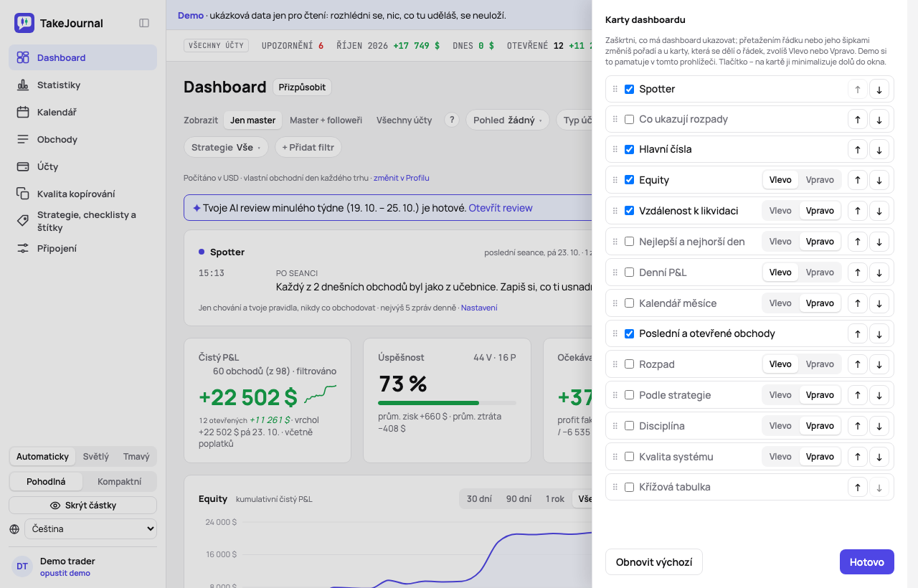Uncheck the Hlavní čísla checkbox
Image resolution: width=918 pixels, height=588 pixels.
629,150
